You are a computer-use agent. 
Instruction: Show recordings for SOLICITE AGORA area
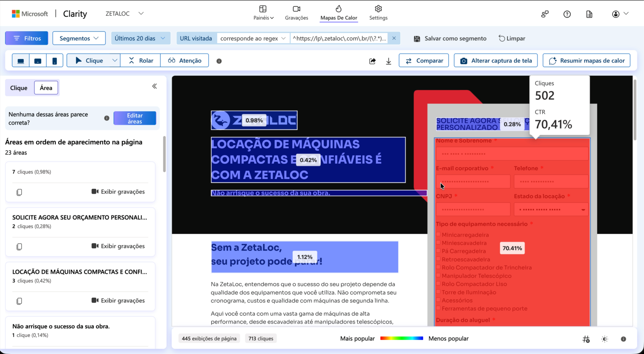[118, 246]
